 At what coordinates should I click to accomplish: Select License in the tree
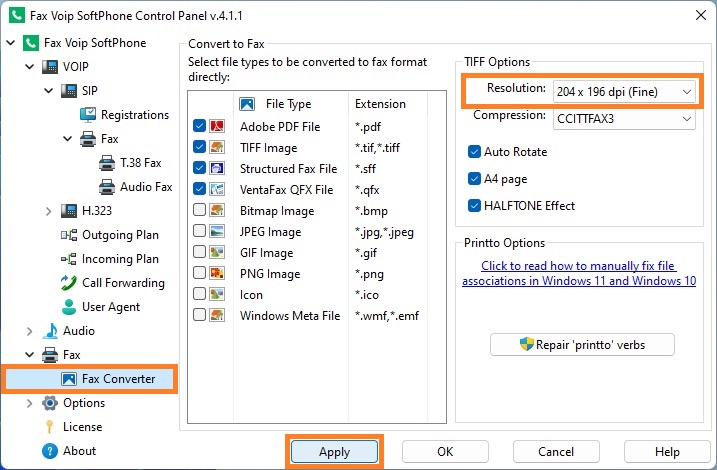coord(82,427)
